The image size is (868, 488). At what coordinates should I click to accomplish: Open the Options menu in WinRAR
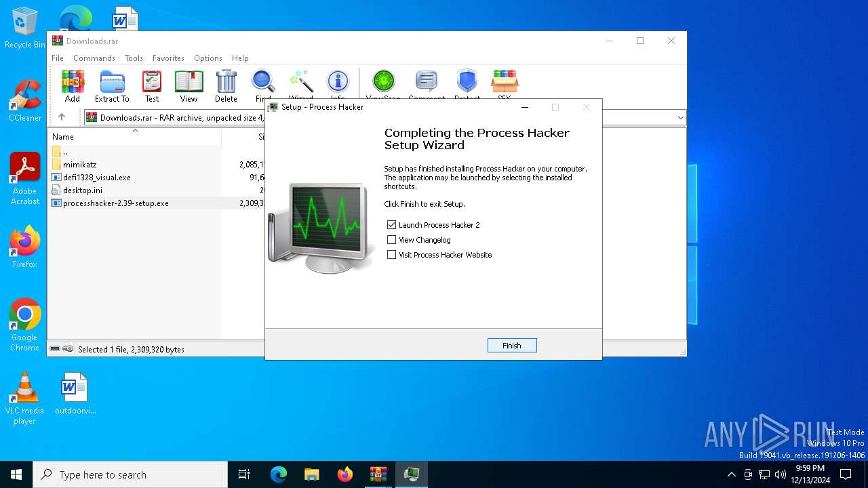[208, 58]
